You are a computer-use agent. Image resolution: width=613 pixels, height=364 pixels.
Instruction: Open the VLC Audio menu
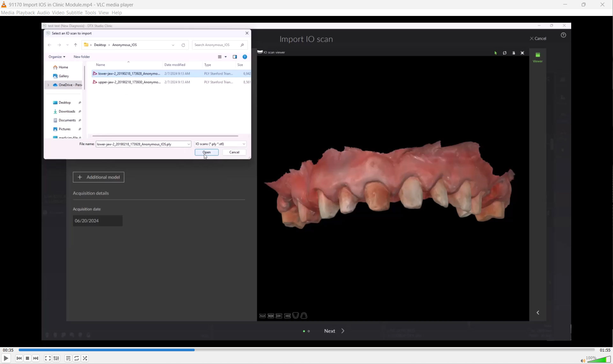tap(43, 13)
